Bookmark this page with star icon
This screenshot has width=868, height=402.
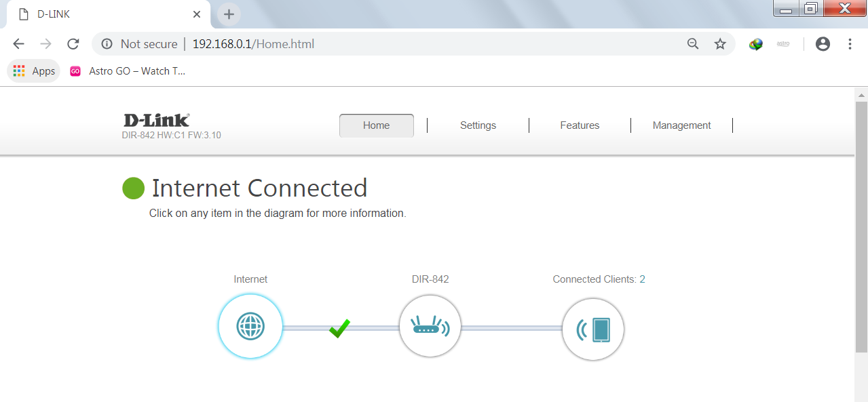point(720,44)
